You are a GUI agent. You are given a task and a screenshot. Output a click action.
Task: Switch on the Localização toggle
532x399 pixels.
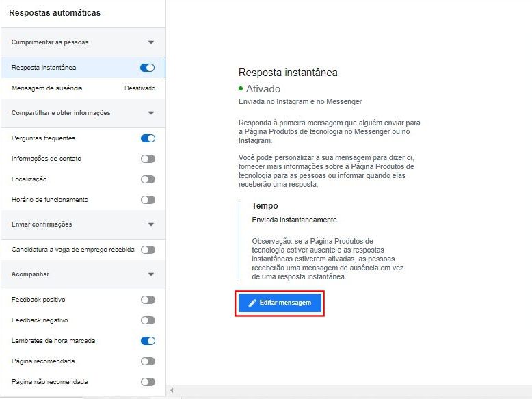tap(148, 179)
